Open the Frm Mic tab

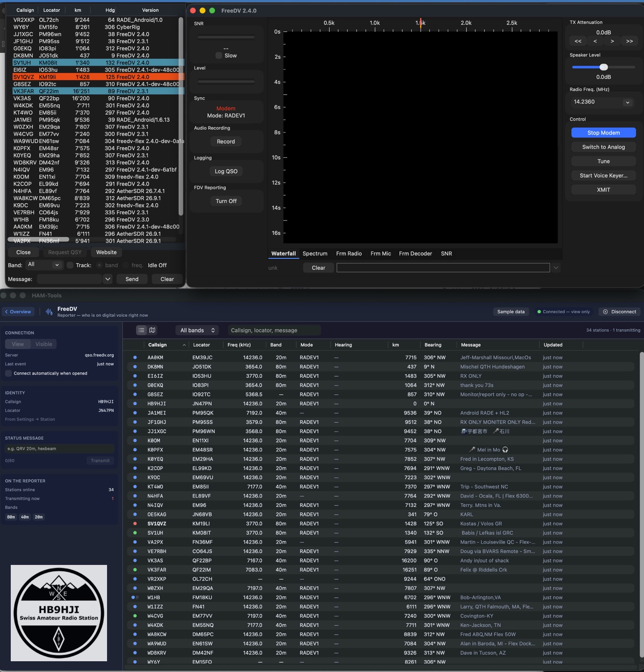(381, 254)
